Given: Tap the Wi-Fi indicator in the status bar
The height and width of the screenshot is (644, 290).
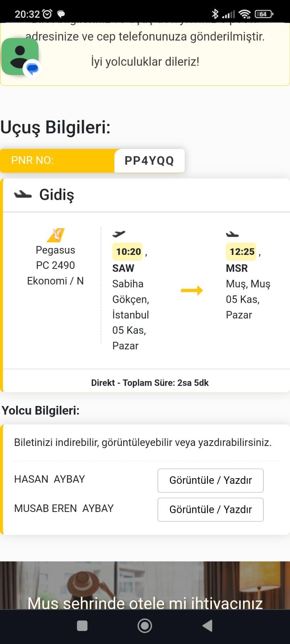Looking at the screenshot, I should (244, 13).
